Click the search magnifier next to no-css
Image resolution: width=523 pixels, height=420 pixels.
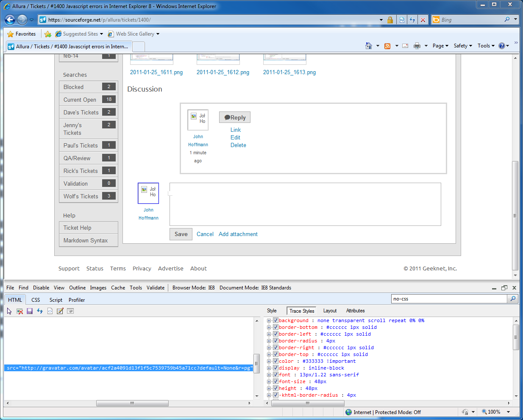(x=513, y=299)
